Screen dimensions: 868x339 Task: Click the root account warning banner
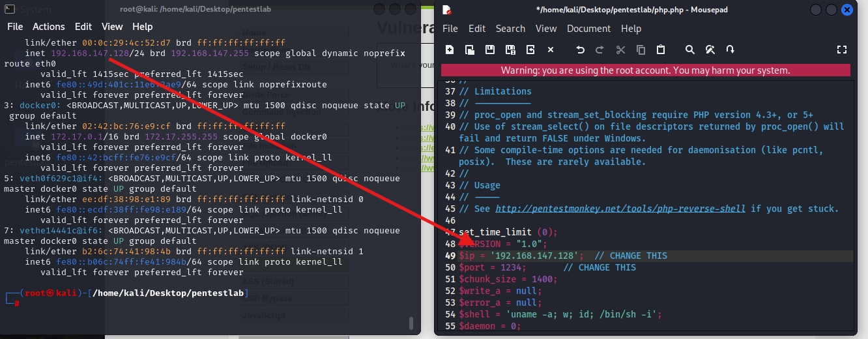[646, 70]
